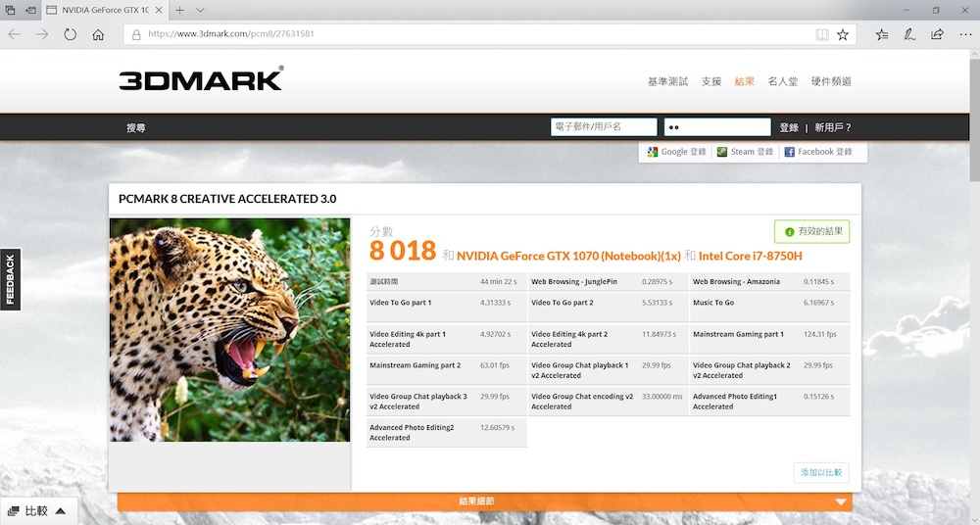Add this page to favorites with star icon
This screenshot has height=525, width=980.
tap(843, 34)
